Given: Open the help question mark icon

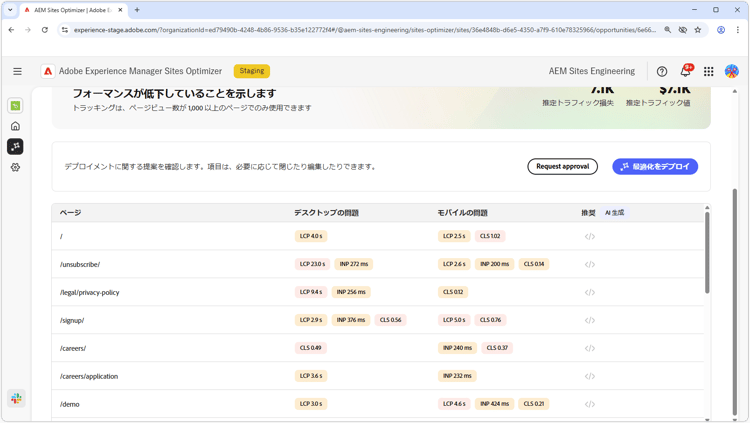Looking at the screenshot, I should click(662, 71).
